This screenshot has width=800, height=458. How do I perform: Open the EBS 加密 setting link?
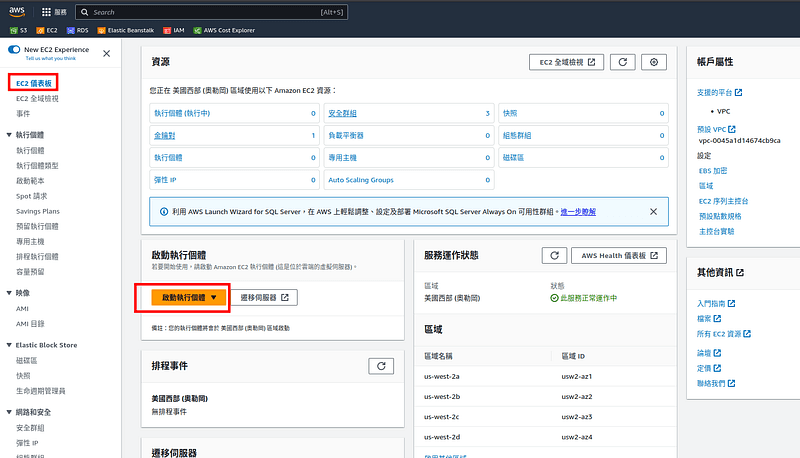[713, 171]
